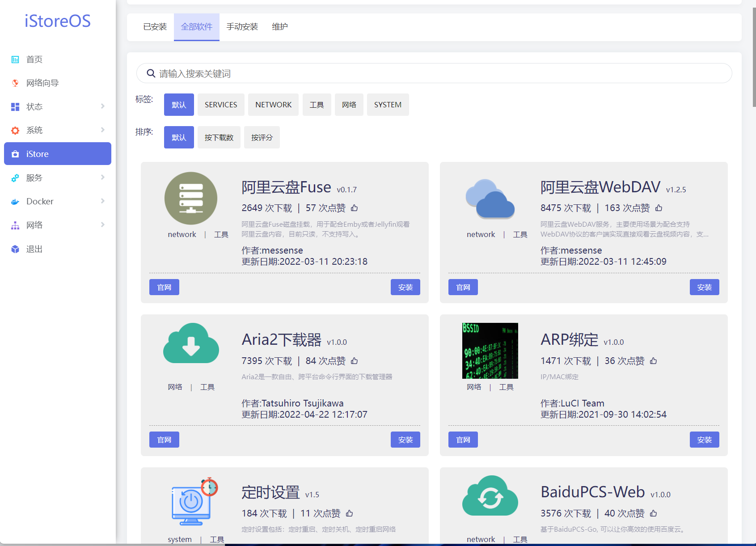Click 定时设置 monitor power clock icon
Image resolution: width=756 pixels, height=546 pixels.
point(195,501)
